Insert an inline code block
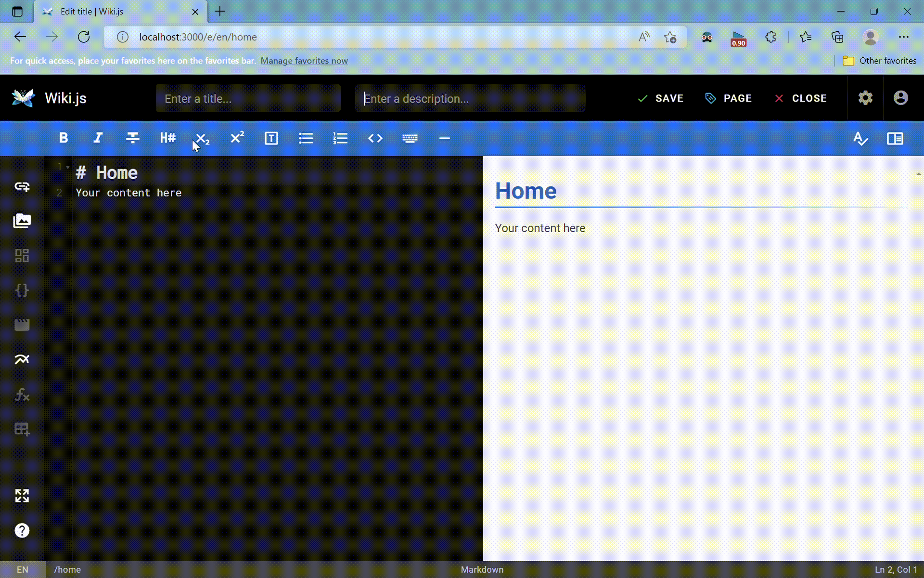Image resolution: width=924 pixels, height=578 pixels. [375, 138]
